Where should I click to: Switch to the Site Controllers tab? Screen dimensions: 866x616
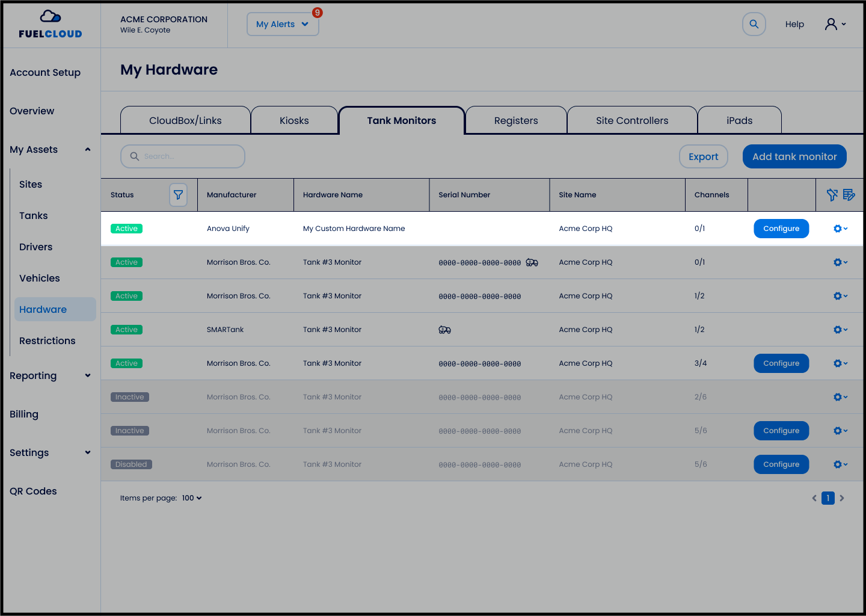coord(632,121)
